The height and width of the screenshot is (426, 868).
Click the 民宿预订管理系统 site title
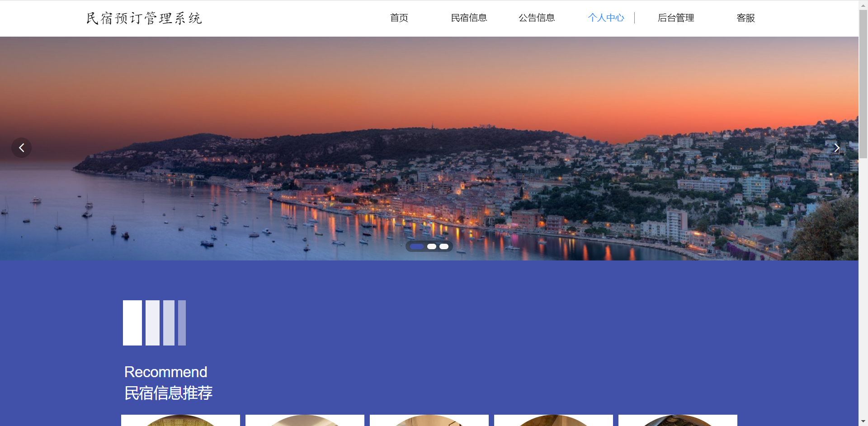(x=144, y=18)
